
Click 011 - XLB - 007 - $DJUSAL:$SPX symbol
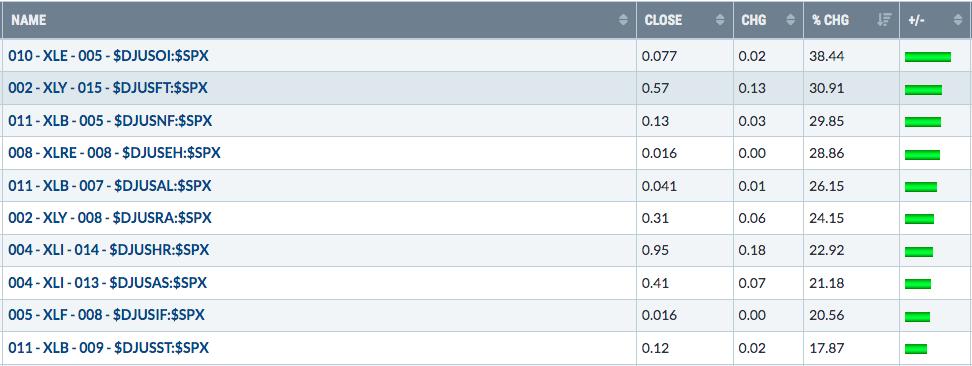(x=110, y=185)
